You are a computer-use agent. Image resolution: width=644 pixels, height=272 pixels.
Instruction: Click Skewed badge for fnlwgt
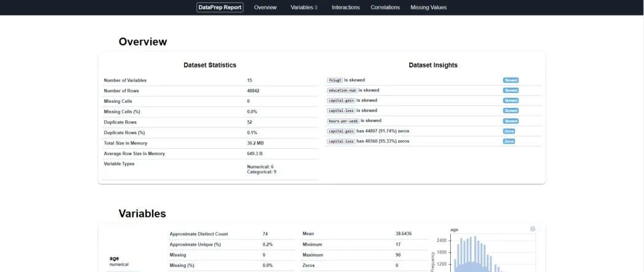coord(510,80)
